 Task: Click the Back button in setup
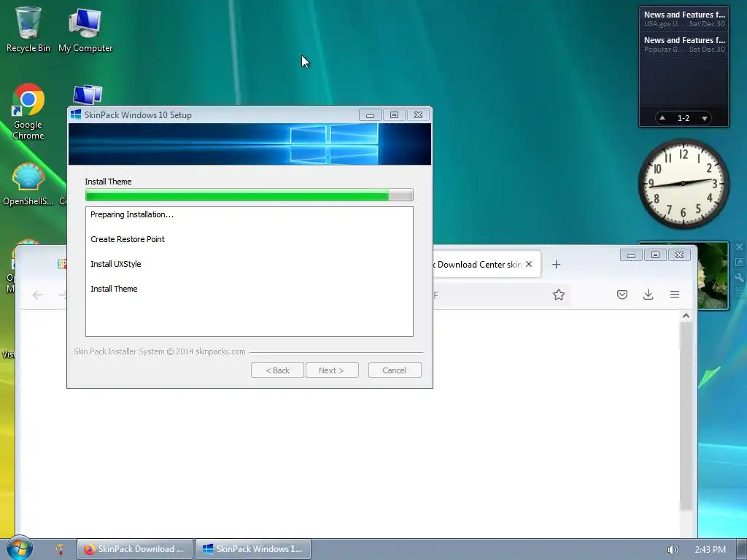click(x=277, y=370)
